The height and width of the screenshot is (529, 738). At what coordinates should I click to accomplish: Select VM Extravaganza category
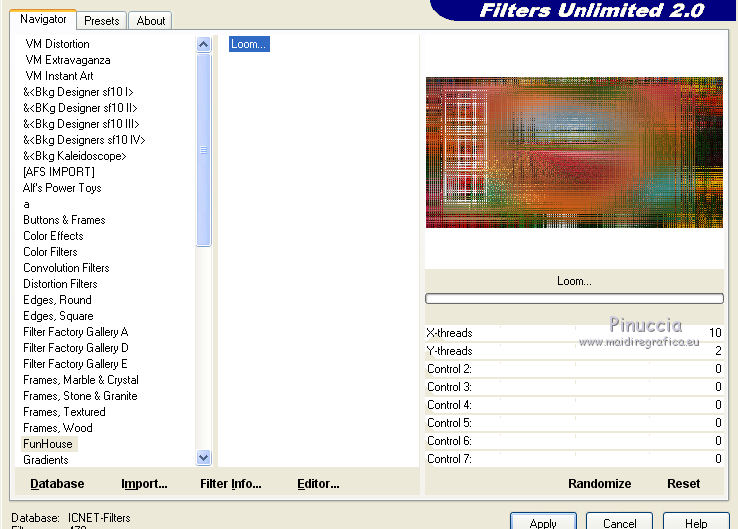coord(68,60)
